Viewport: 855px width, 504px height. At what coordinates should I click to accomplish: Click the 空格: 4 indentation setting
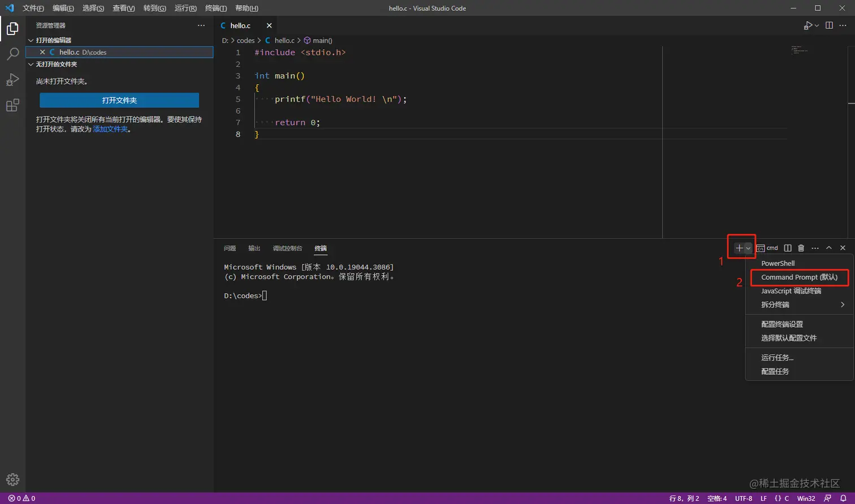pyautogui.click(x=717, y=498)
